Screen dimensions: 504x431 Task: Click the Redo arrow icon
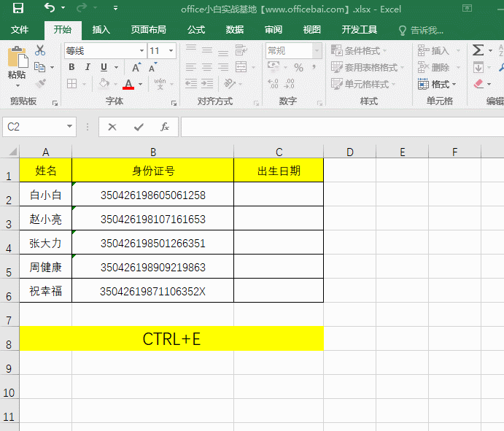click(82, 8)
